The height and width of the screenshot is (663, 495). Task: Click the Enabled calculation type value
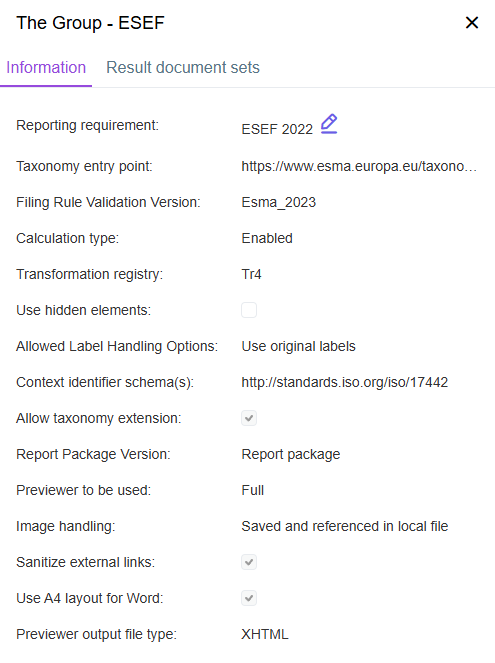[x=267, y=238]
